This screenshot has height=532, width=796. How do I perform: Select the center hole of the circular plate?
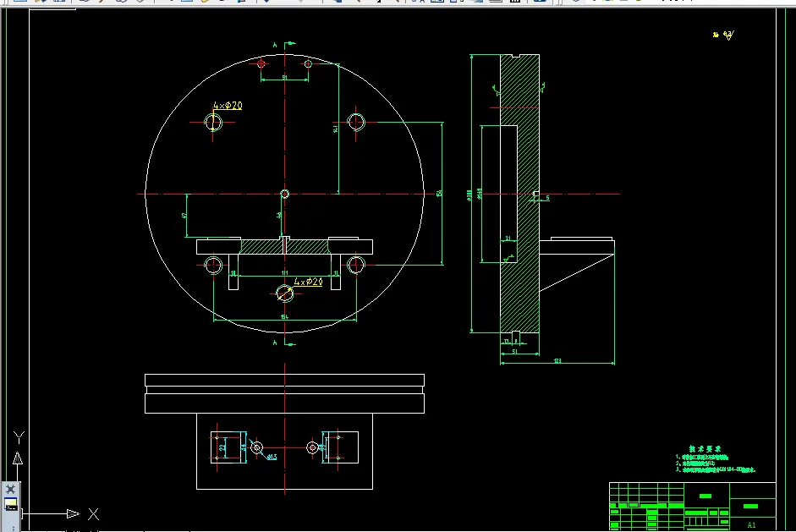[285, 194]
